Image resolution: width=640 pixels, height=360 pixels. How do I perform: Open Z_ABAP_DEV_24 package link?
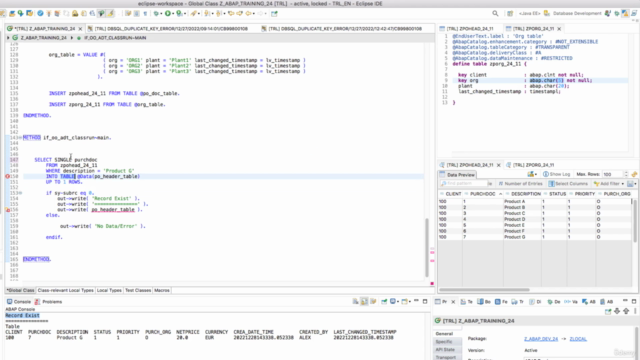tap(541, 339)
